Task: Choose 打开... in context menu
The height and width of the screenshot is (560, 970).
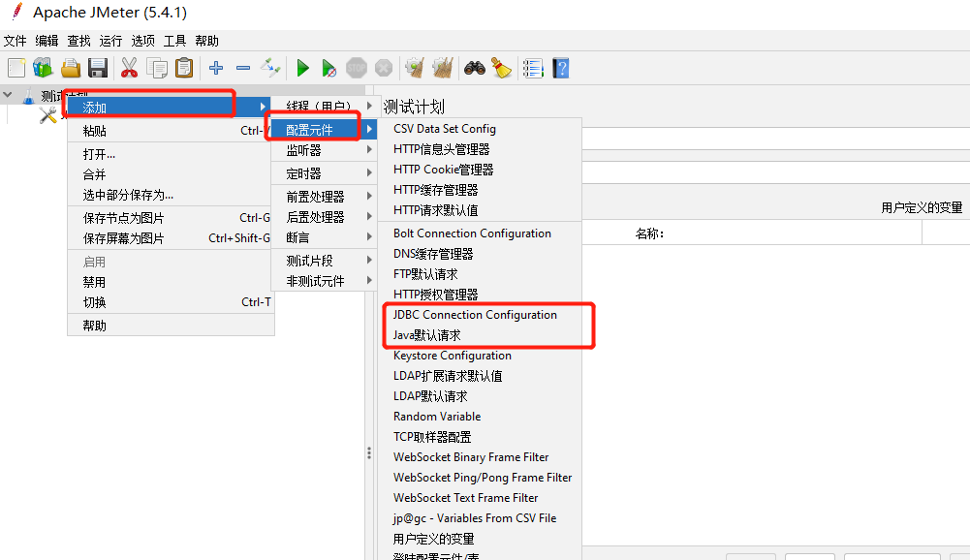Action: pos(170,154)
